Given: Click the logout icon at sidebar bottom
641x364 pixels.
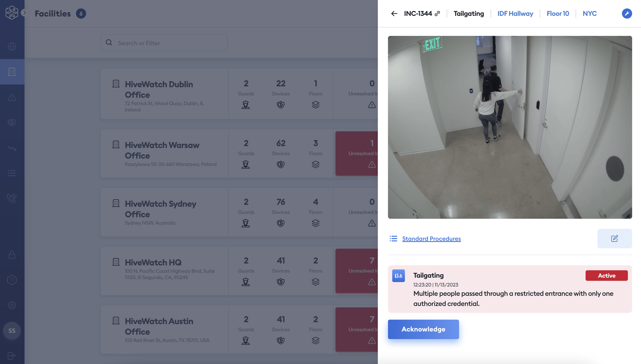Looking at the screenshot, I should [12, 356].
